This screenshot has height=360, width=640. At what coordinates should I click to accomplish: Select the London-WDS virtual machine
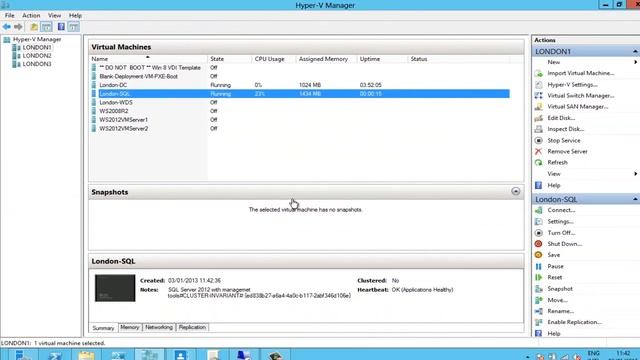click(x=116, y=102)
